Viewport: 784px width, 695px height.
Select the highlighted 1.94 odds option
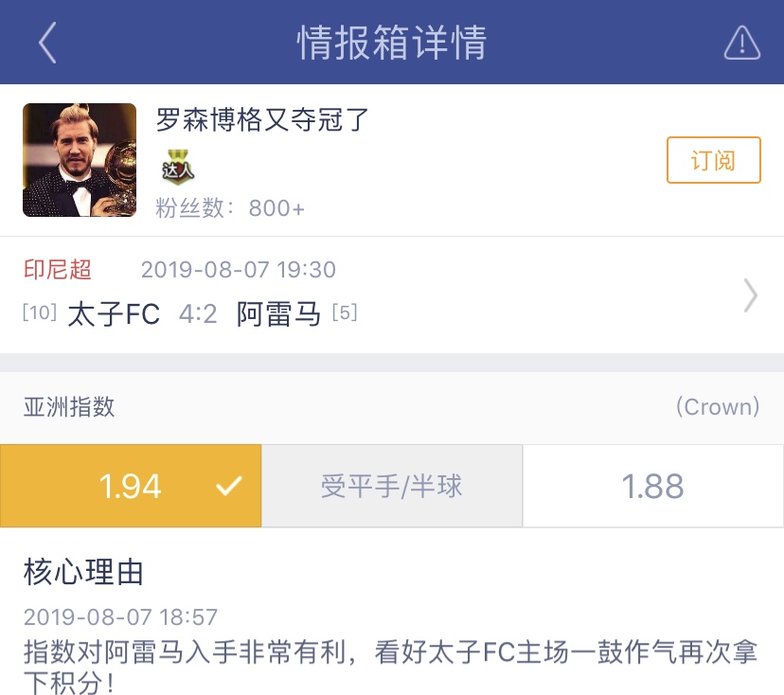(131, 486)
